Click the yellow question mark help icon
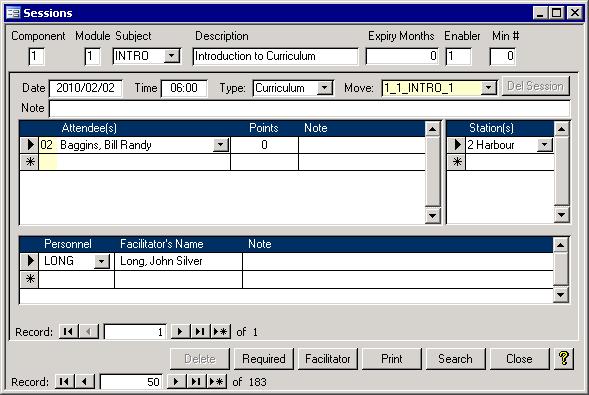 pyautogui.click(x=563, y=359)
